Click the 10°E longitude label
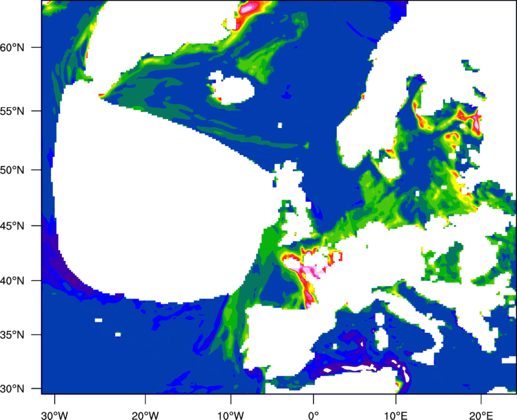Viewport: 517px width, 420px height. coord(396,415)
